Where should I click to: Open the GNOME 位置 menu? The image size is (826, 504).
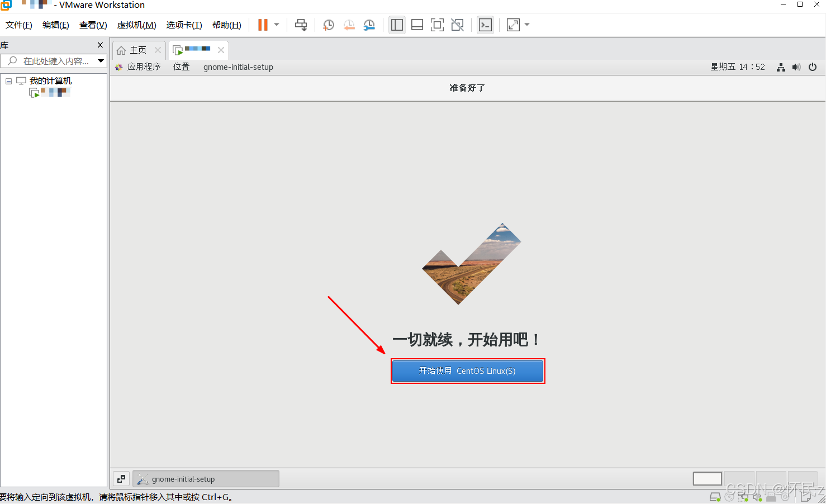tap(181, 67)
